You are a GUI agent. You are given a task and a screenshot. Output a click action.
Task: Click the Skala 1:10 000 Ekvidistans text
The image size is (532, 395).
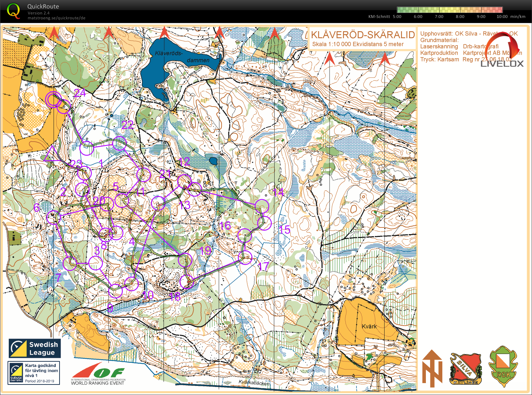(358, 44)
